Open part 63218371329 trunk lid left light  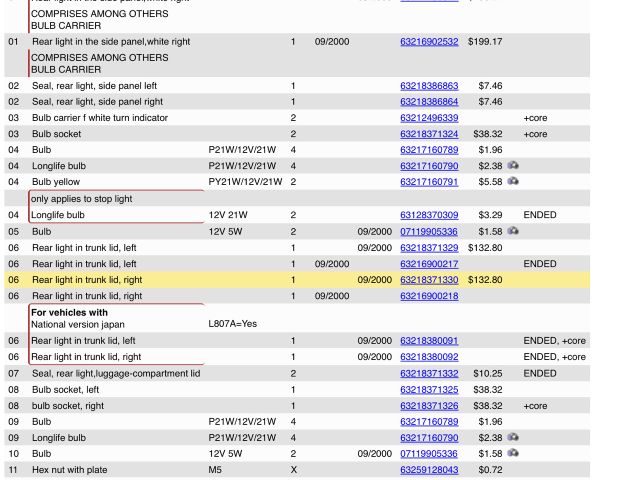[429, 248]
